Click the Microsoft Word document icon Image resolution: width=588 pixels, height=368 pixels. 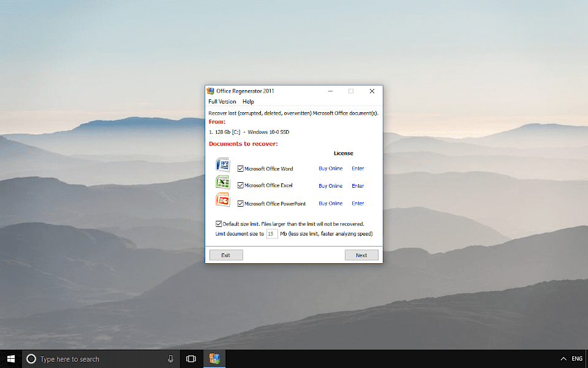(223, 165)
